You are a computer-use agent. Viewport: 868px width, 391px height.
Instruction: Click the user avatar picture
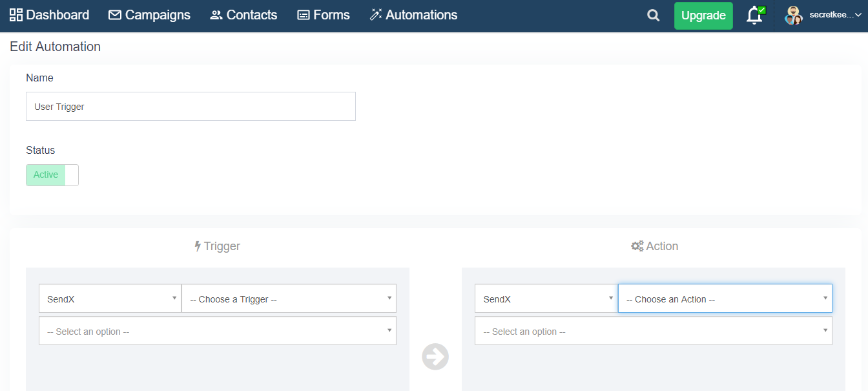(793, 16)
